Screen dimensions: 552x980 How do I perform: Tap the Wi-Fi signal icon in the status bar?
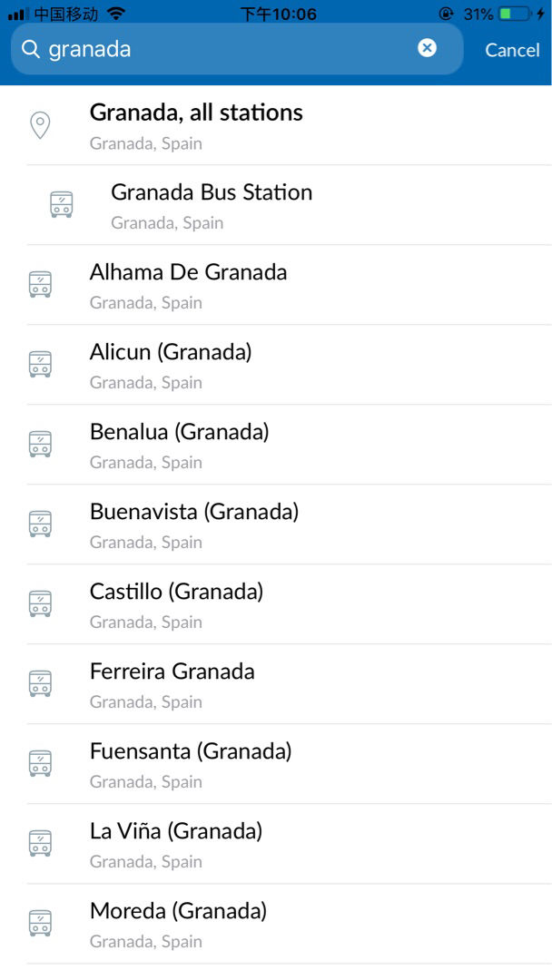(115, 14)
